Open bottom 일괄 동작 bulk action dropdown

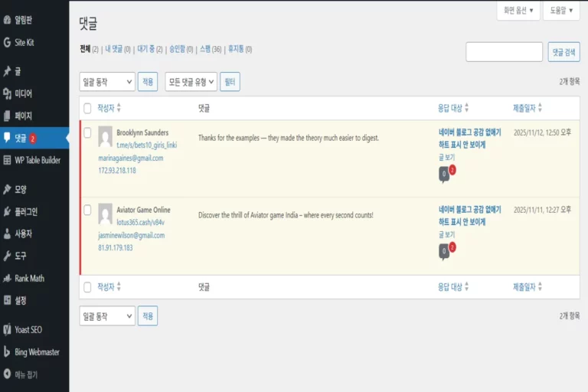pyautogui.click(x=107, y=316)
